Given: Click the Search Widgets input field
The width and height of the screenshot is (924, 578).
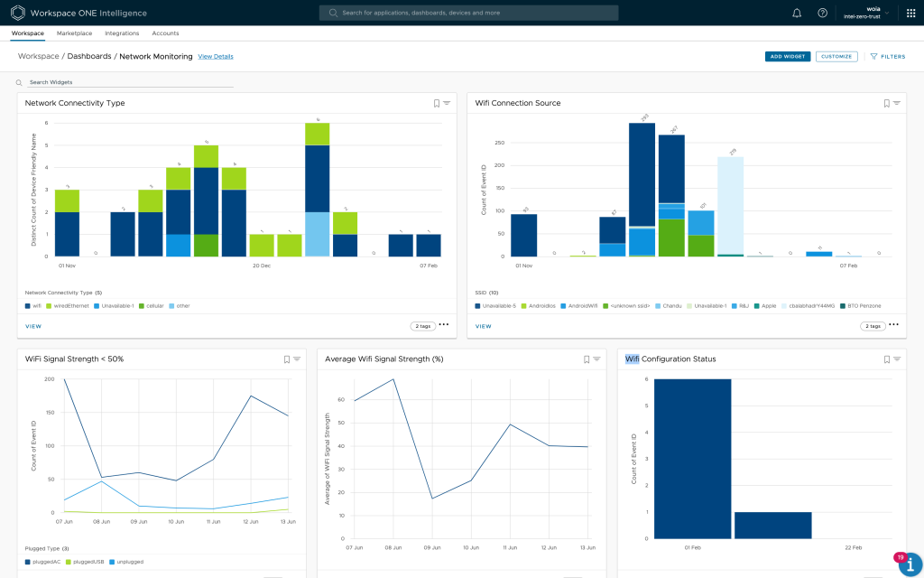Looking at the screenshot, I should pos(126,82).
